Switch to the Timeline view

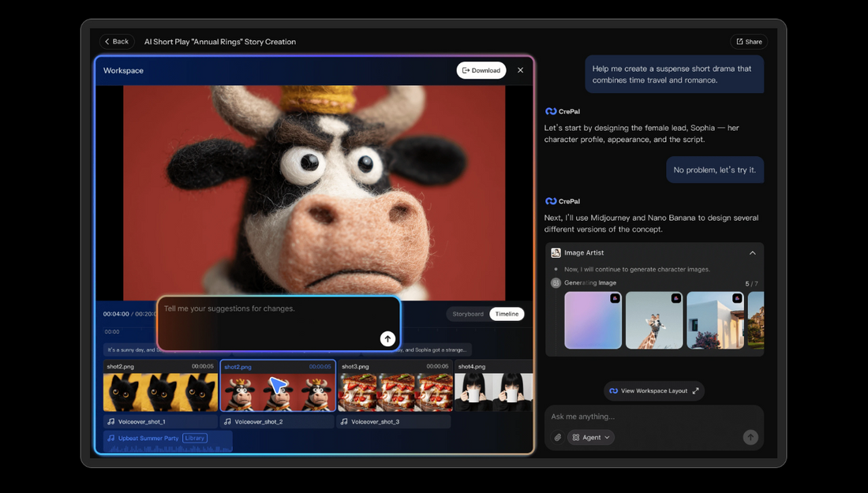pyautogui.click(x=507, y=314)
